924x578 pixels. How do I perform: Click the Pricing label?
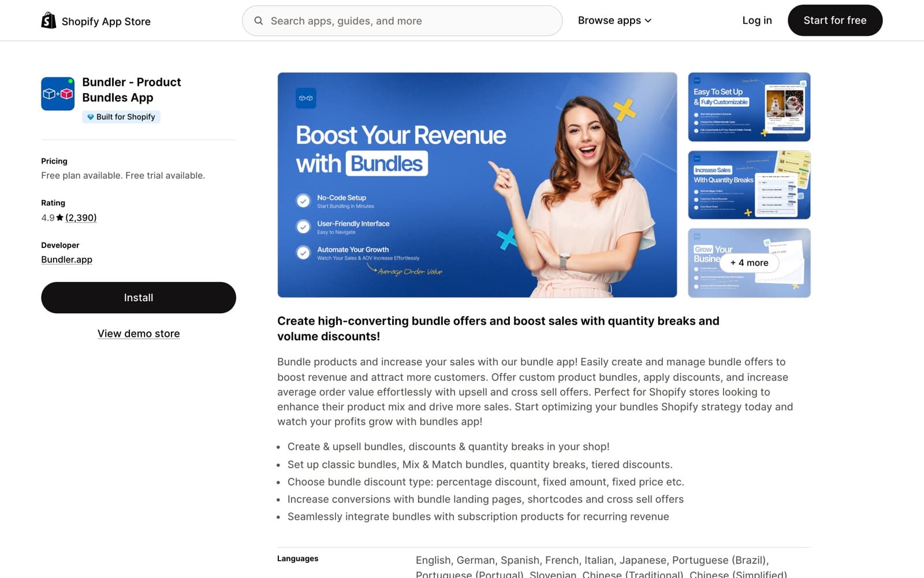(54, 161)
